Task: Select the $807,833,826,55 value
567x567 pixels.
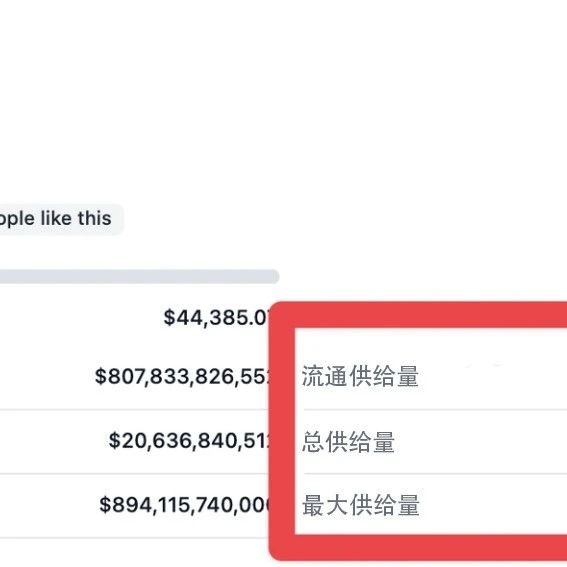Action: point(182,376)
